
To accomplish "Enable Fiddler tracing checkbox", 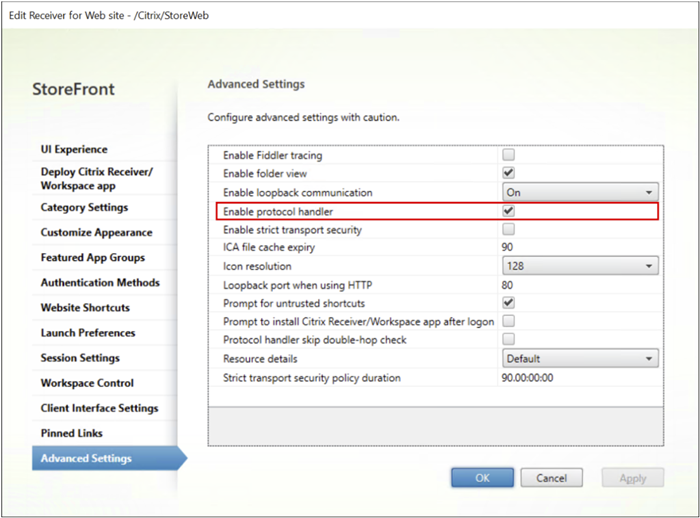I will [508, 155].
